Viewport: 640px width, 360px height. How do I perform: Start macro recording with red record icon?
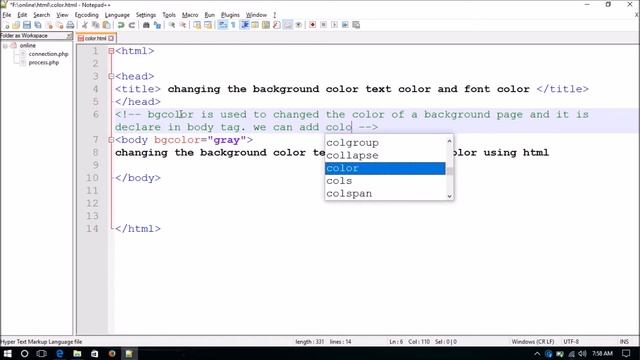point(313,25)
